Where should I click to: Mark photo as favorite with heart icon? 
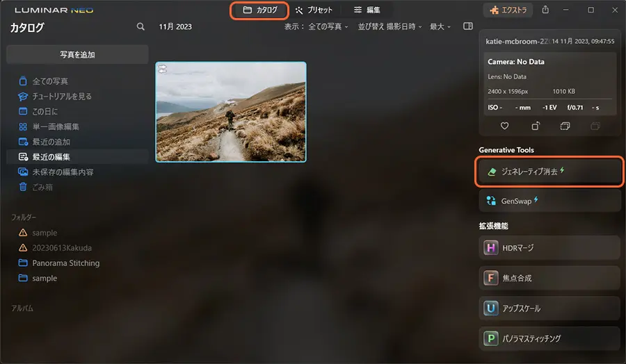pos(505,126)
